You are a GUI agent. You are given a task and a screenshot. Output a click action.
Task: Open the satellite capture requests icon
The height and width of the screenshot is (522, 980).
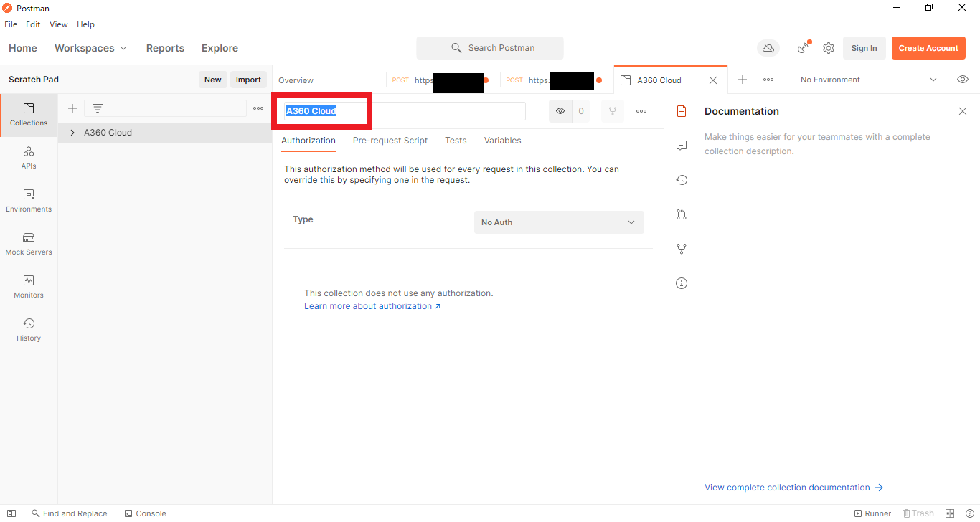pyautogui.click(x=804, y=48)
